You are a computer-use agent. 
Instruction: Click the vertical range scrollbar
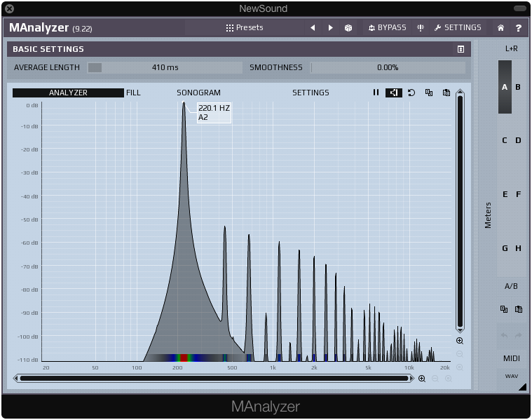click(460, 211)
